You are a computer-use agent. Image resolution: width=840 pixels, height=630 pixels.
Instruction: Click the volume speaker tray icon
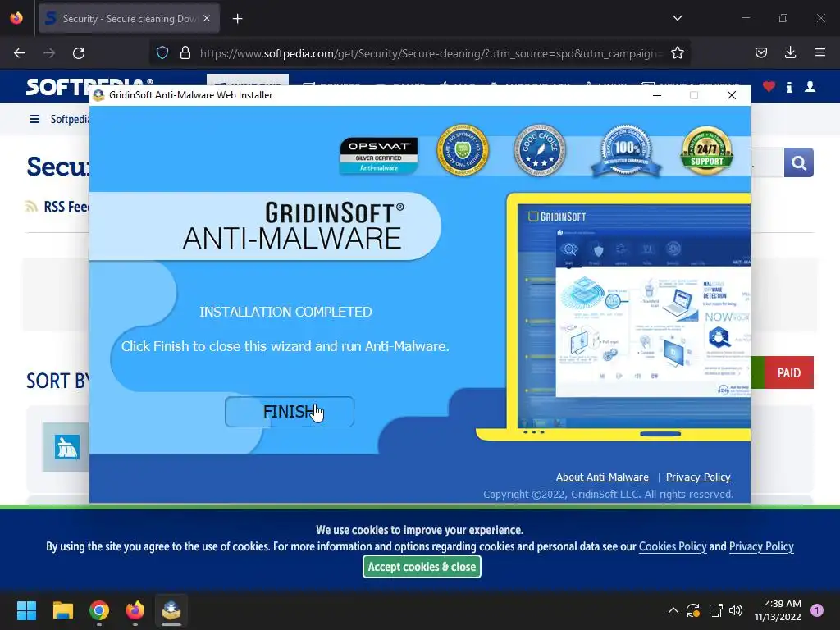pyautogui.click(x=736, y=610)
